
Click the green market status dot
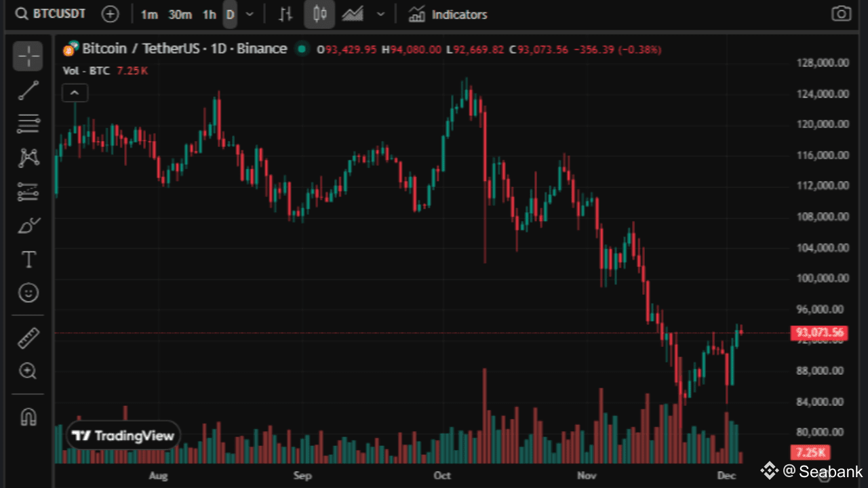click(x=302, y=49)
